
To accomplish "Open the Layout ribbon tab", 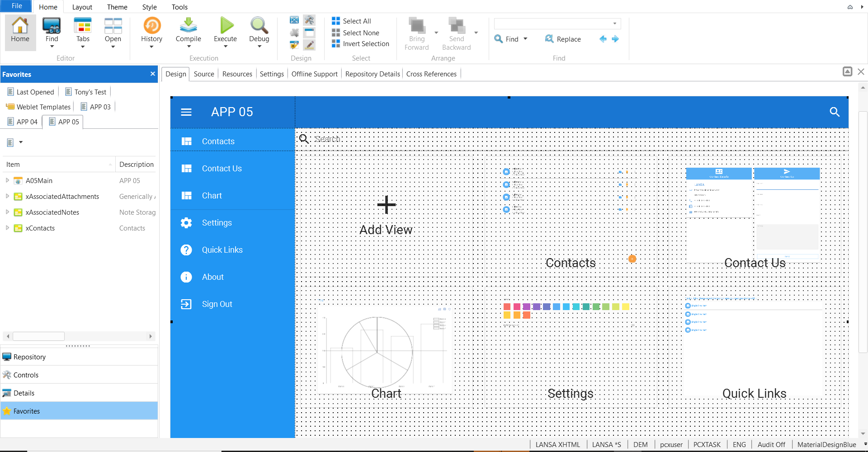I will pyautogui.click(x=82, y=7).
